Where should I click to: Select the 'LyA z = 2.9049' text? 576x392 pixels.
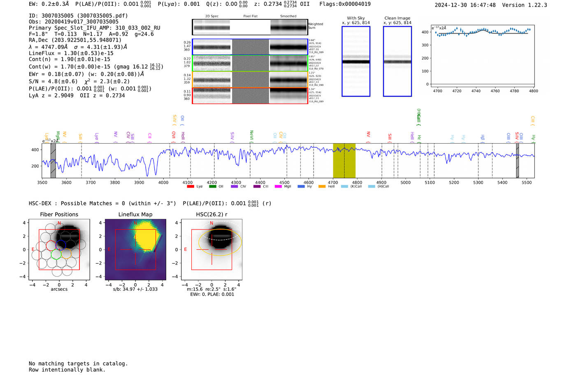tap(51, 95)
